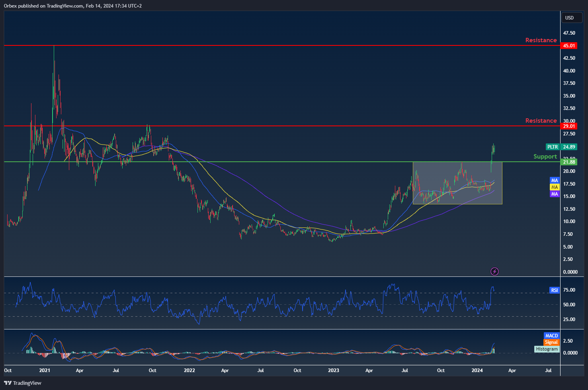Click the PLTR ticker label
The image size is (588, 390).
click(553, 147)
